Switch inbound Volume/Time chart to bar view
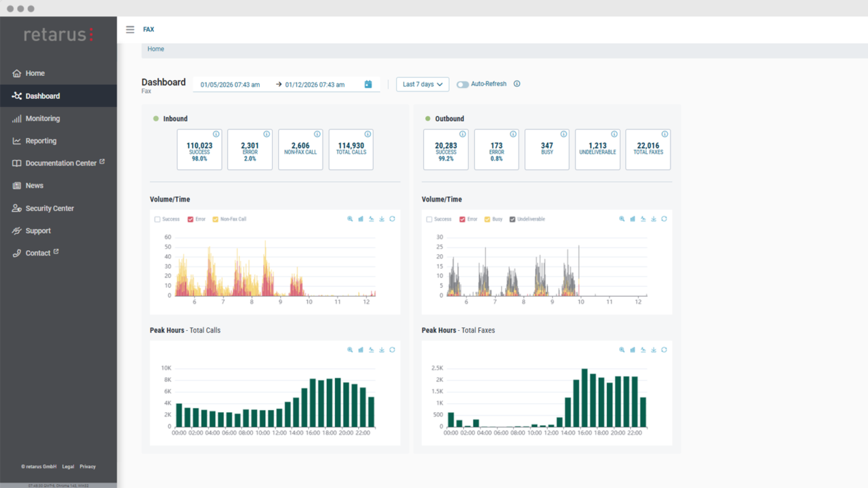868x488 pixels. pos(361,219)
